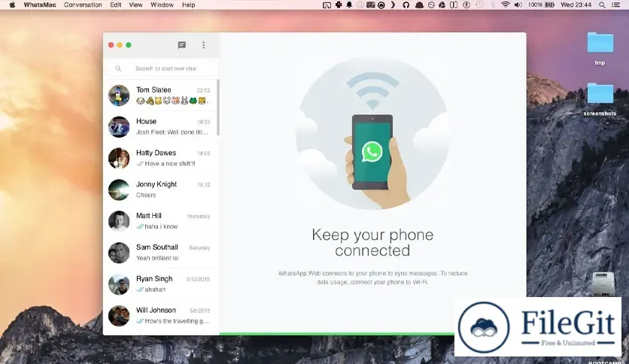The width and height of the screenshot is (629, 364).
Task: Open the WhatsMac application menu
Action: (x=40, y=5)
